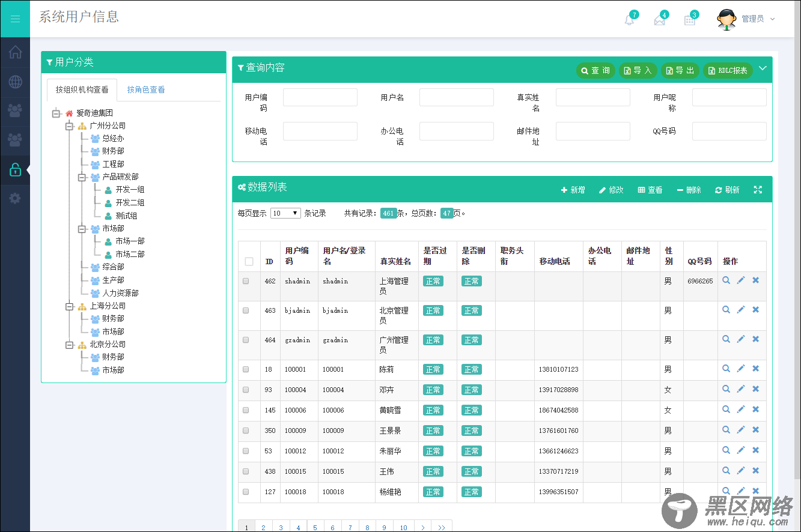Collapse the 爱奇迪集团 tree node

click(56, 113)
